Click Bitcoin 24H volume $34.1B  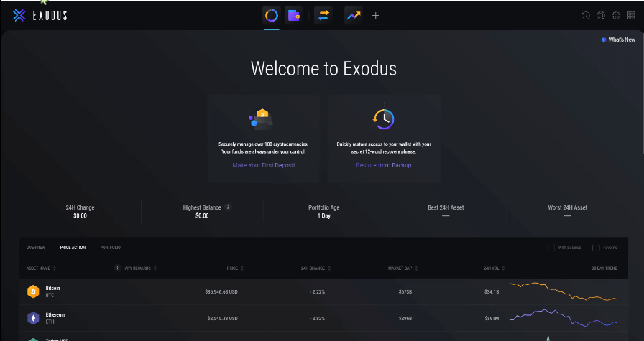pos(492,291)
